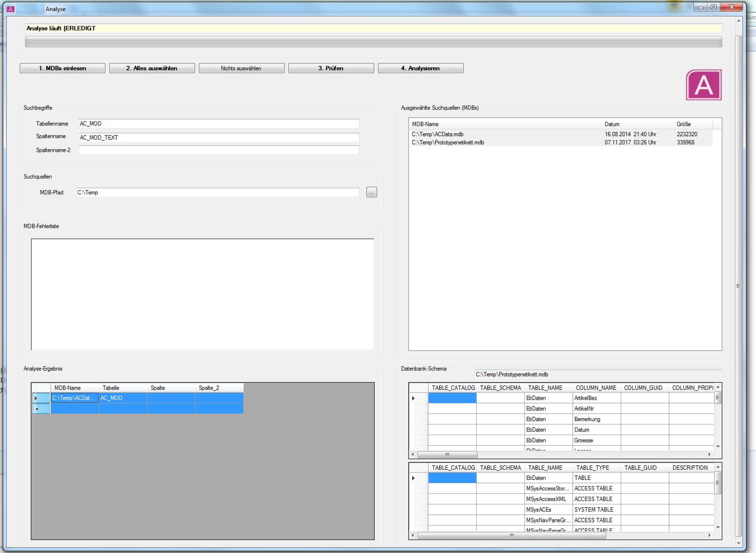Focus the Spaltenname field containing AC_MOD_TEXT
The height and width of the screenshot is (553, 756).
tap(219, 137)
